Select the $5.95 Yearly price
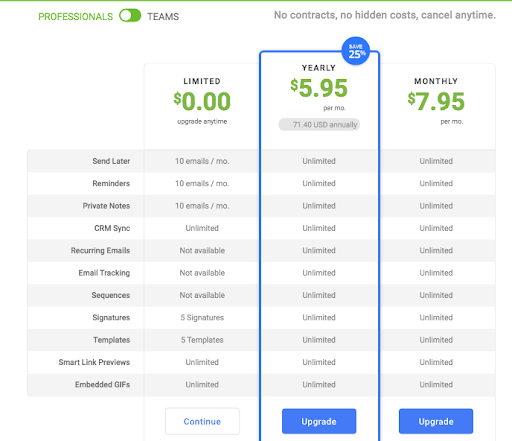512x441 pixels. pos(319,88)
